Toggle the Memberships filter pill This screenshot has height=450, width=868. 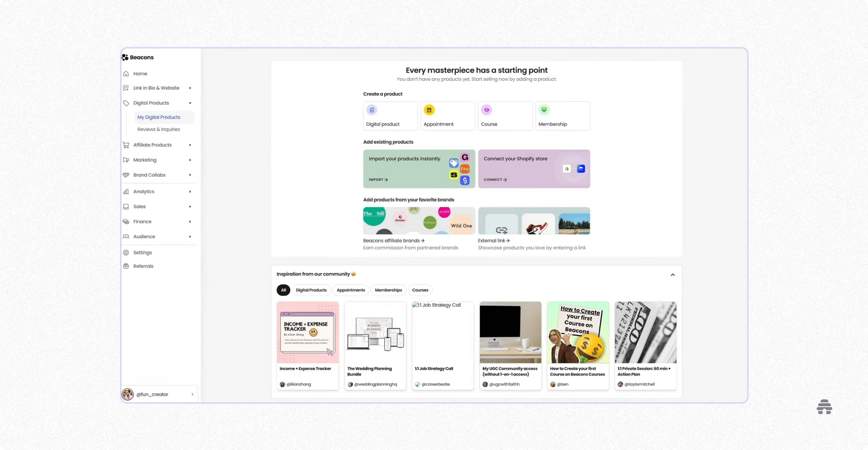click(x=388, y=290)
